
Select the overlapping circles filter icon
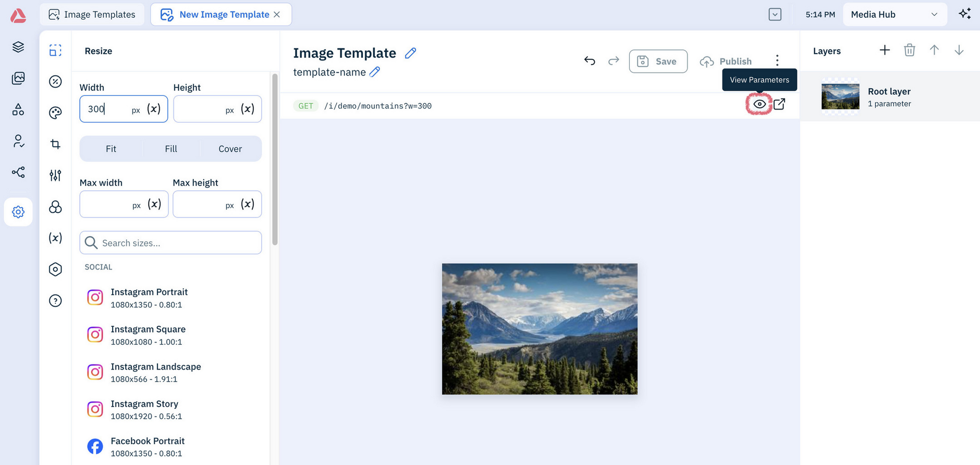pyautogui.click(x=55, y=207)
